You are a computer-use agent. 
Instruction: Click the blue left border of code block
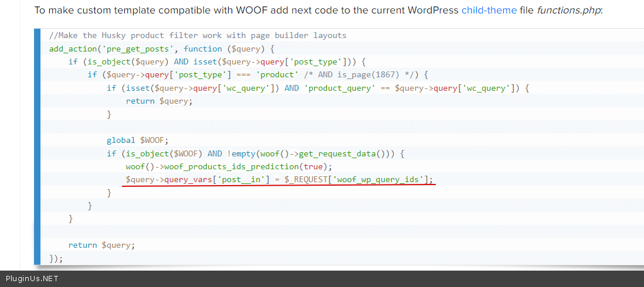click(38, 146)
